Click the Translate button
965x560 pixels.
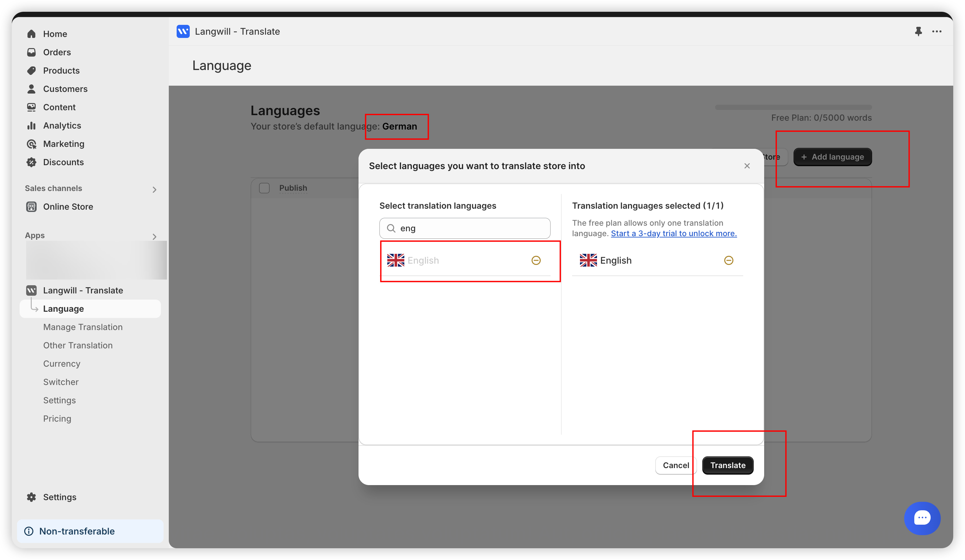[x=728, y=465]
